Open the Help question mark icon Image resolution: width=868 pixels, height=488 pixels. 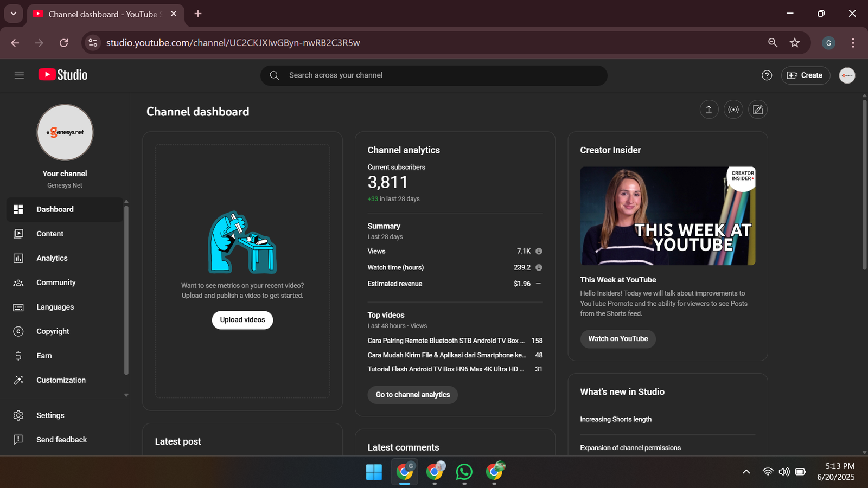point(767,75)
